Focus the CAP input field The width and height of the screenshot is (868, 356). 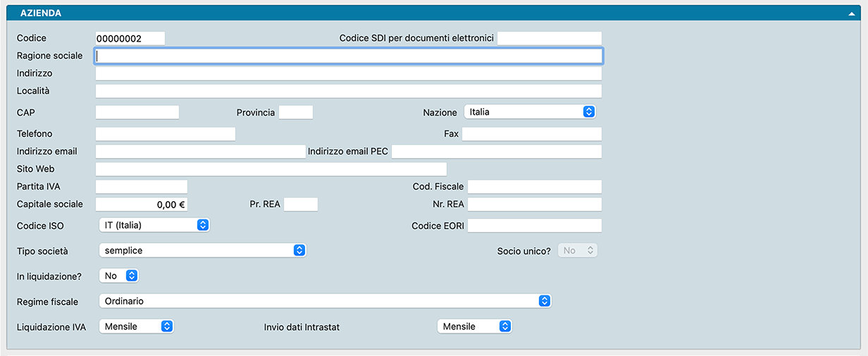(x=137, y=112)
